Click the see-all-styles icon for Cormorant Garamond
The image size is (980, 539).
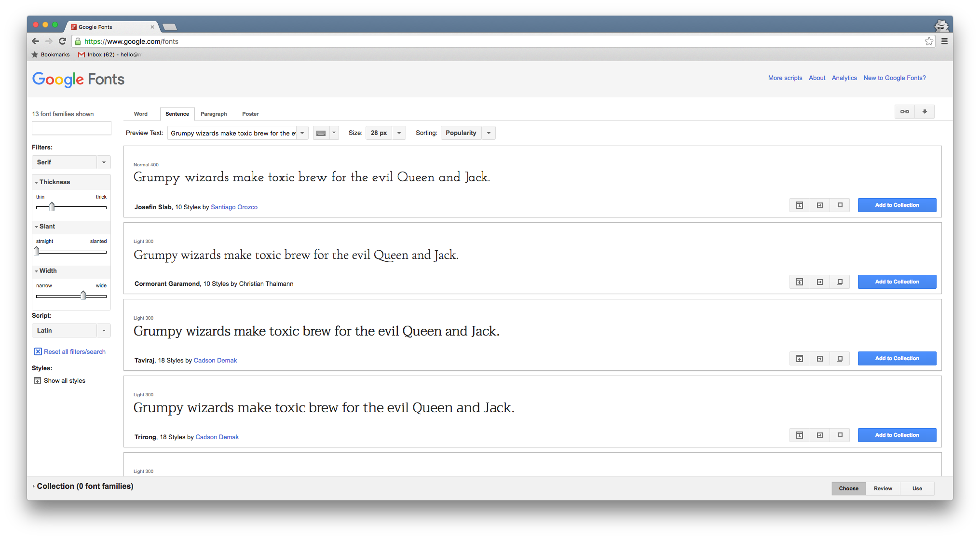click(x=799, y=282)
